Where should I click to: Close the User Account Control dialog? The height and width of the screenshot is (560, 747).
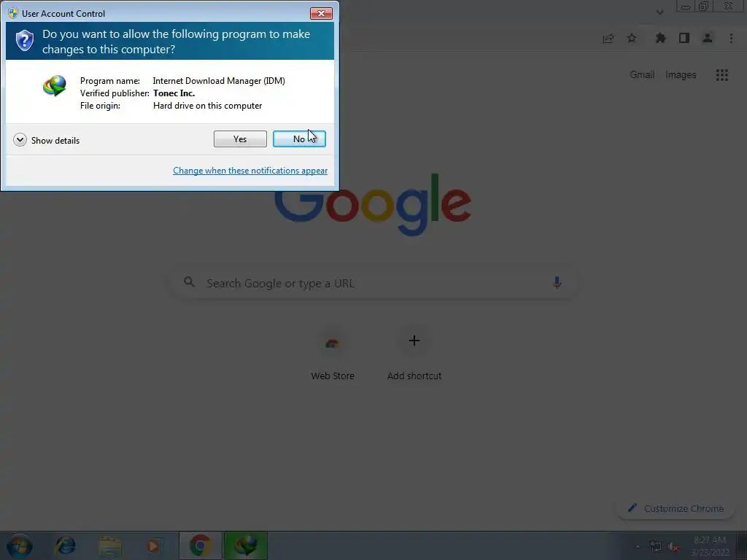coord(321,13)
